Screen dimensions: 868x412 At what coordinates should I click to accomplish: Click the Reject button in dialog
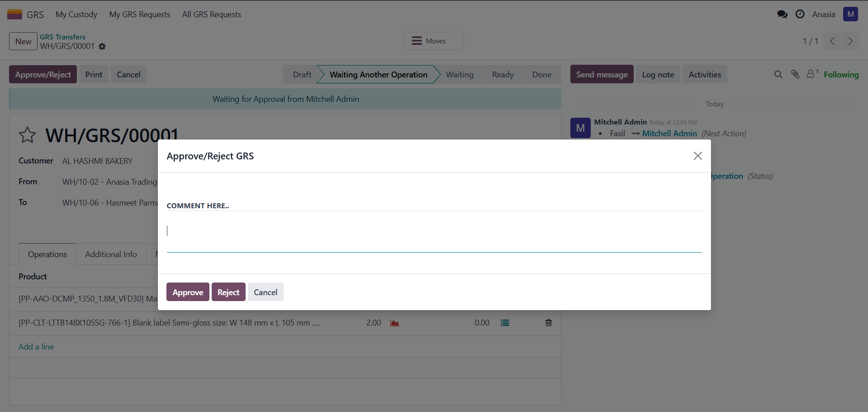pos(228,292)
